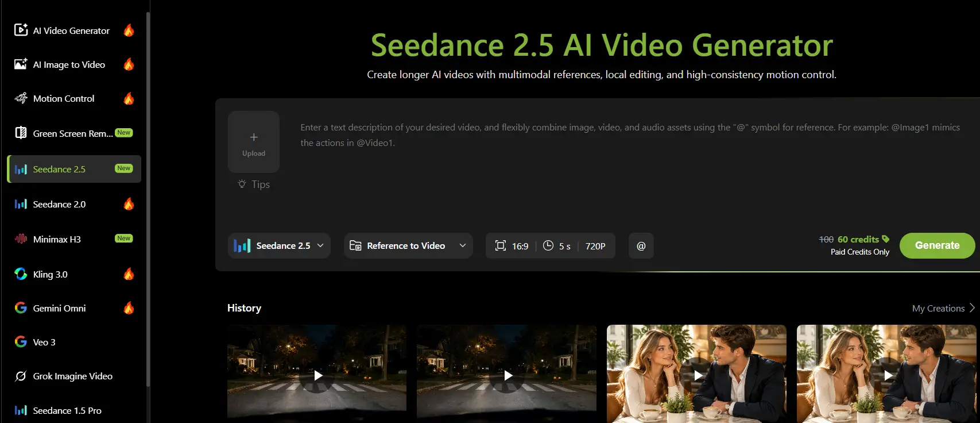
Task: Click the Seedance 1.5 Pro bars icon
Action: click(21, 410)
